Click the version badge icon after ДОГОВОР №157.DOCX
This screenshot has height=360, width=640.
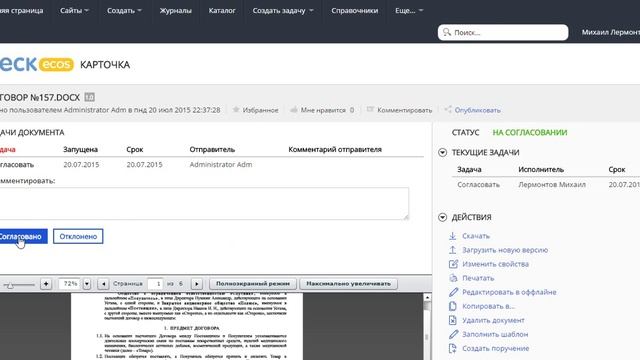pos(89,97)
